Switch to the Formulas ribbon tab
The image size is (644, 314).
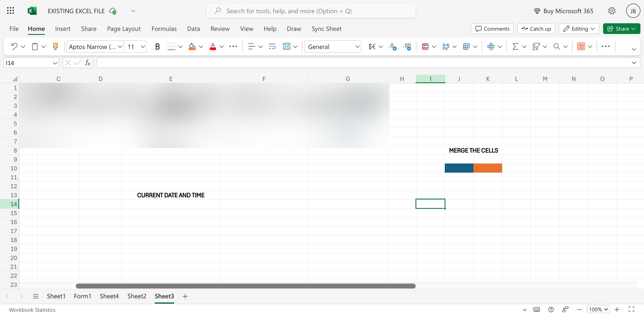pos(164,29)
